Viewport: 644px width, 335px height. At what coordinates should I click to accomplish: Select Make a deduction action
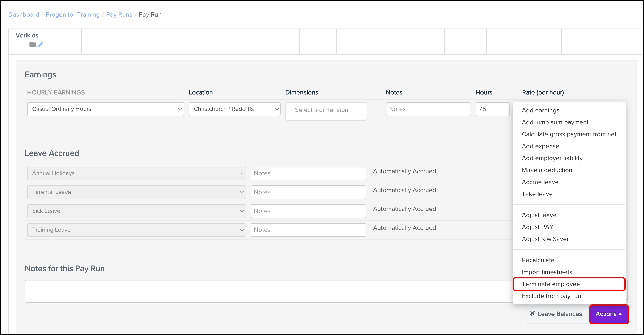[x=547, y=170]
